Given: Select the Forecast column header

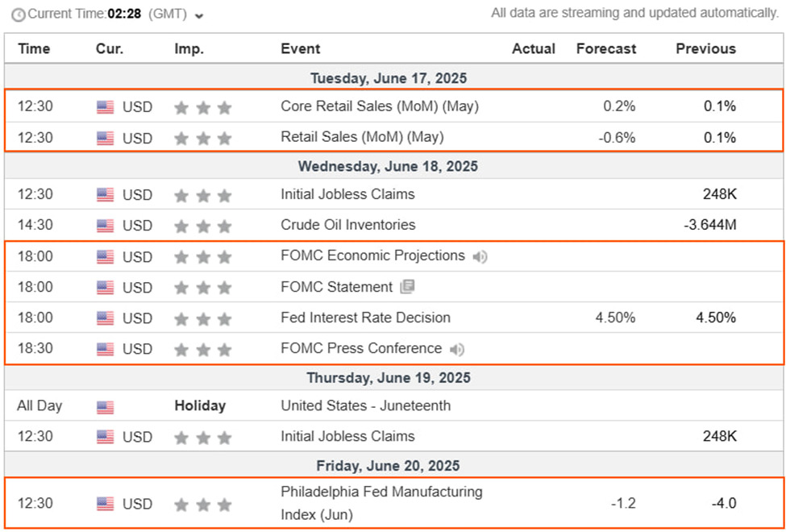Looking at the screenshot, I should (x=606, y=48).
